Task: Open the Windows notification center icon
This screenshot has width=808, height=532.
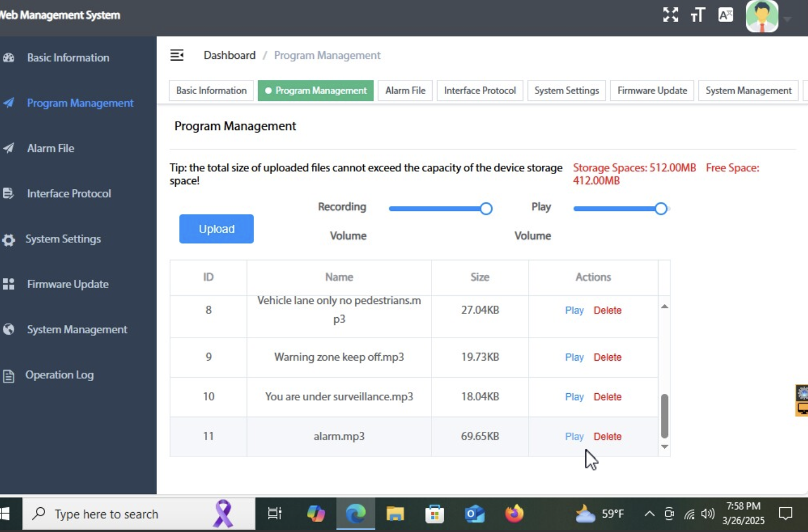Action: pos(785,514)
